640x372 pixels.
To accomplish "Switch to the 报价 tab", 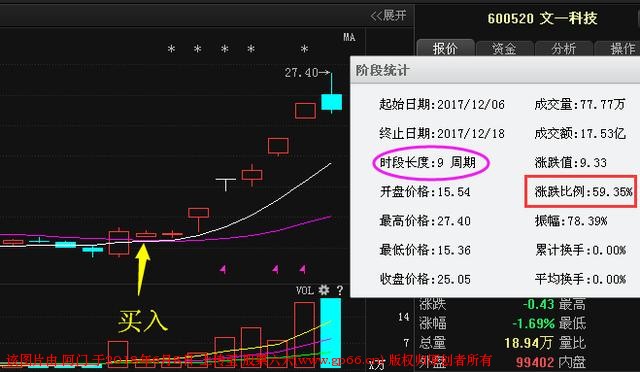I will coord(445,48).
